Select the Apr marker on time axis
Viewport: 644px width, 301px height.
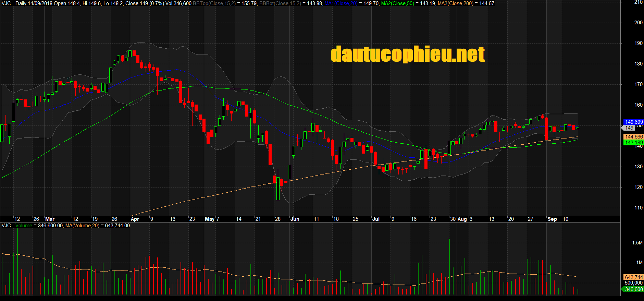(x=135, y=219)
